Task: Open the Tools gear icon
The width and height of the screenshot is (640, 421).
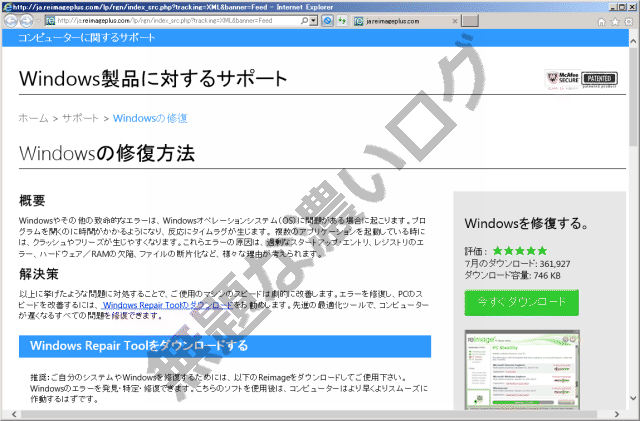Action: (x=629, y=22)
